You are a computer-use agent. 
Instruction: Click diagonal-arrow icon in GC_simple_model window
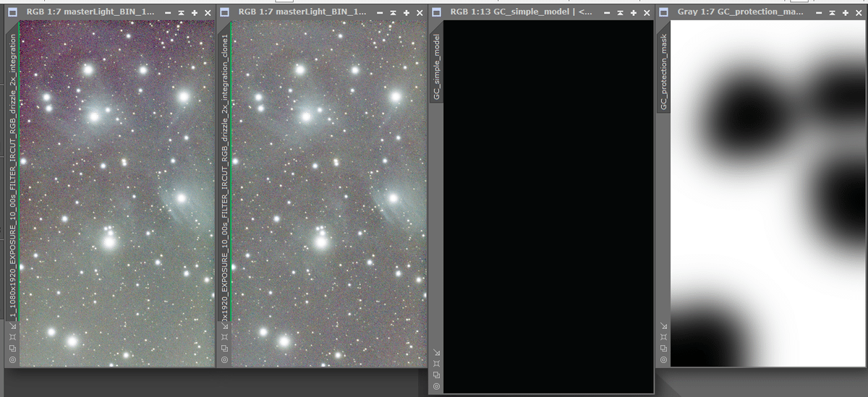[x=436, y=353]
